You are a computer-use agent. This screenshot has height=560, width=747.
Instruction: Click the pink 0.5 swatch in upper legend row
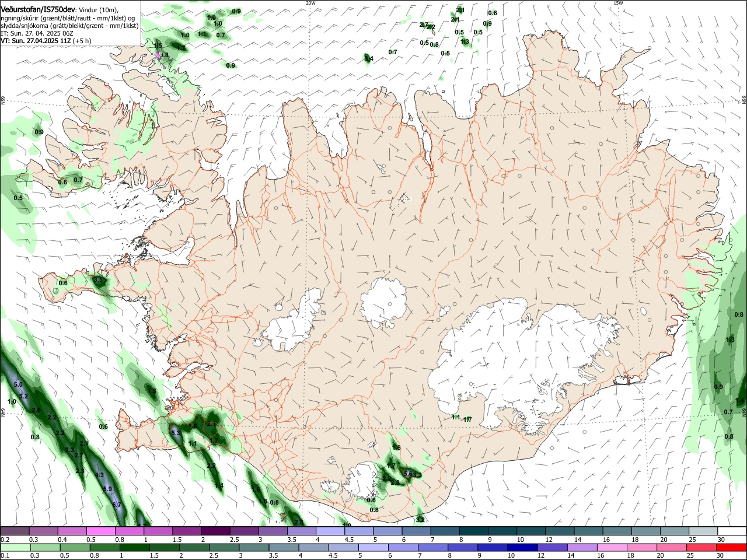(x=100, y=531)
